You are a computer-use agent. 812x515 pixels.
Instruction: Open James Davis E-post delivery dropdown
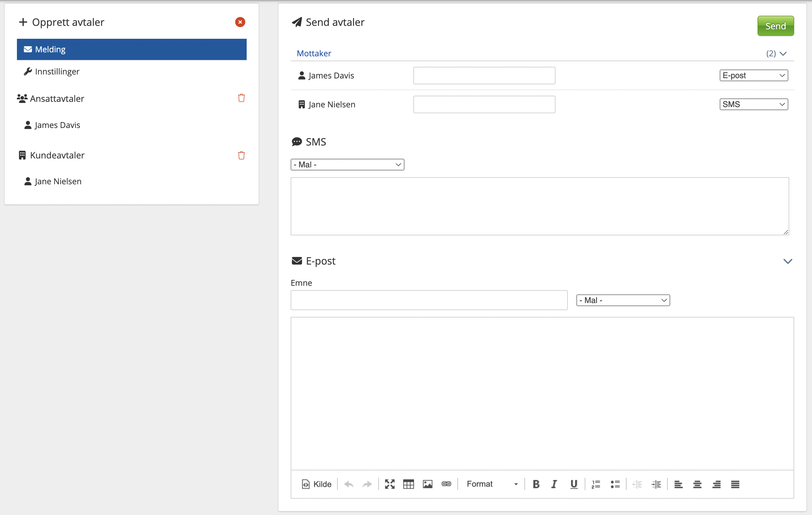point(753,76)
